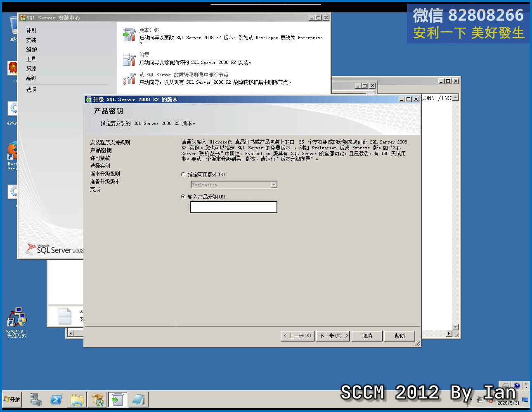Select the 指定可用版本 radio button
Image resolution: width=532 pixels, height=412 pixels.
click(183, 174)
